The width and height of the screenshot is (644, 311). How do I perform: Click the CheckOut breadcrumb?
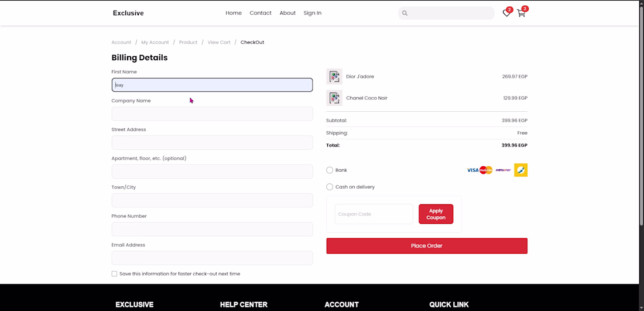252,42
